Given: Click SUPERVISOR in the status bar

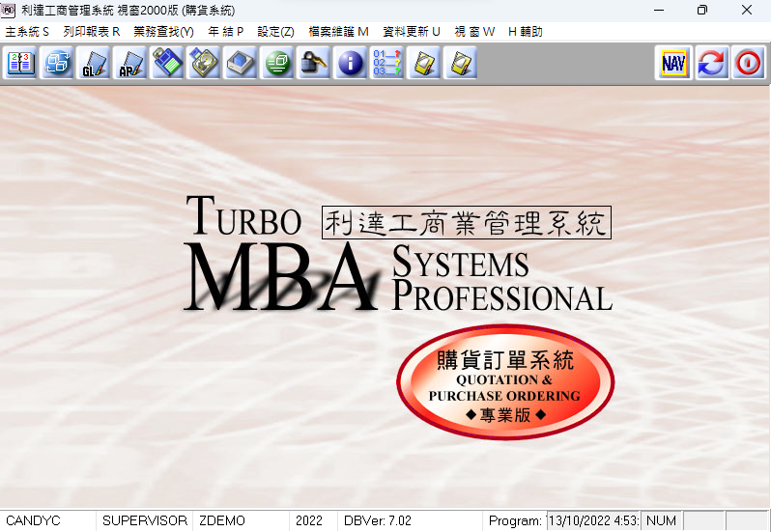Looking at the screenshot, I should (145, 520).
